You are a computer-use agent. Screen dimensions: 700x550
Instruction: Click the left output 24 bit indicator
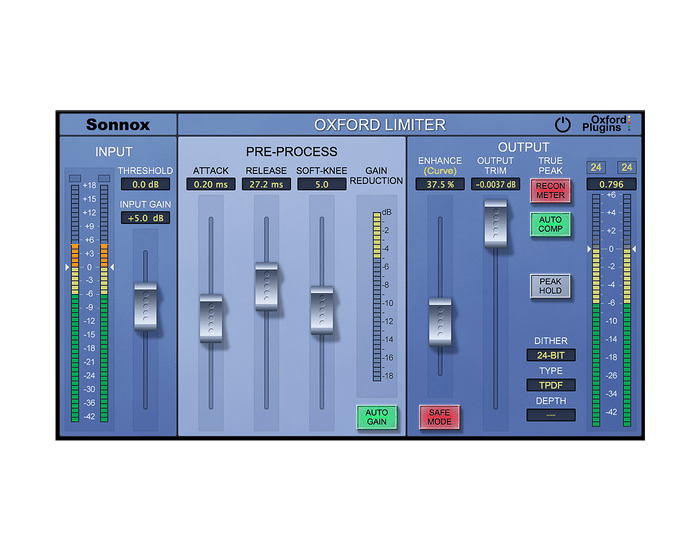click(x=596, y=167)
